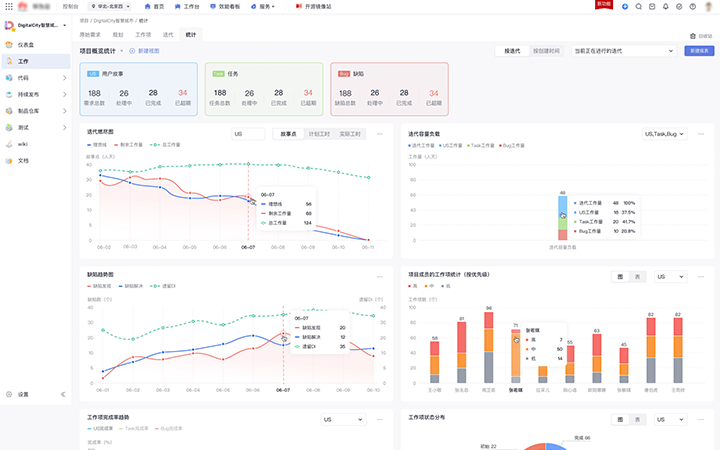Open the 缺陷 summary card
Image resolution: width=720 pixels, height=450 pixels.
pyautogui.click(x=389, y=89)
